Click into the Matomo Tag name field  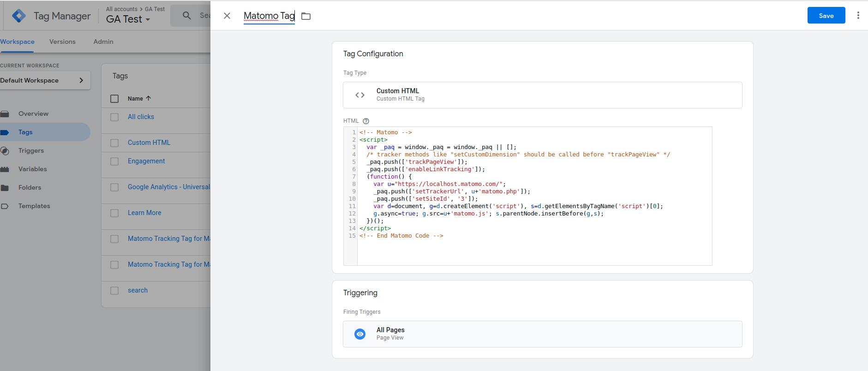269,16
